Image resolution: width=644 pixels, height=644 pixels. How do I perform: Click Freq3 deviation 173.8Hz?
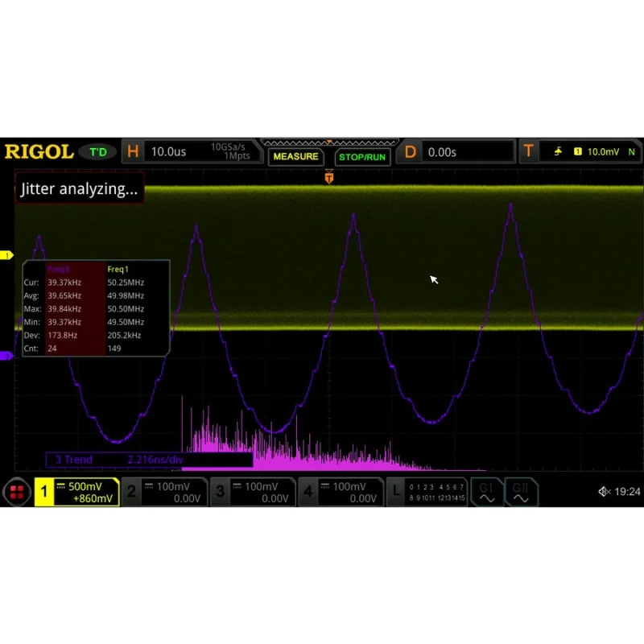(x=63, y=335)
